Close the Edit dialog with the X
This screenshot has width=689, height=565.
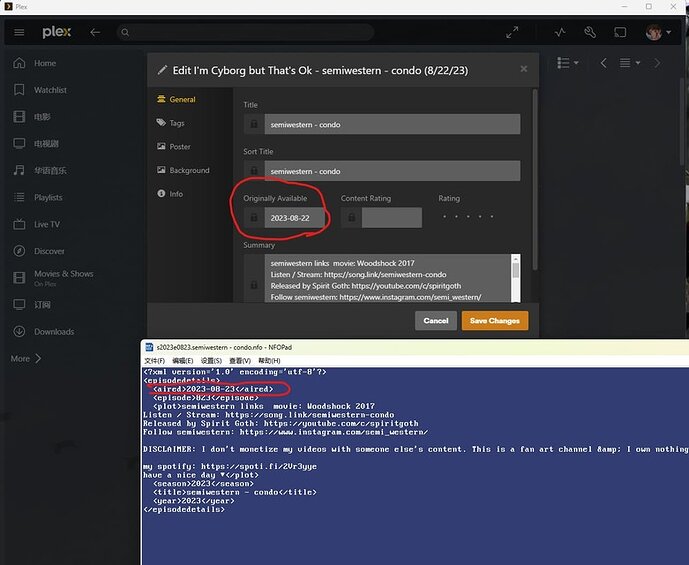click(523, 69)
